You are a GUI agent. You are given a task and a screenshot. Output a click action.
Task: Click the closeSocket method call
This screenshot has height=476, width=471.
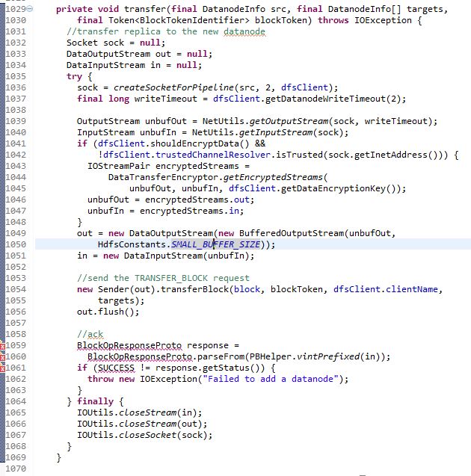(151, 435)
